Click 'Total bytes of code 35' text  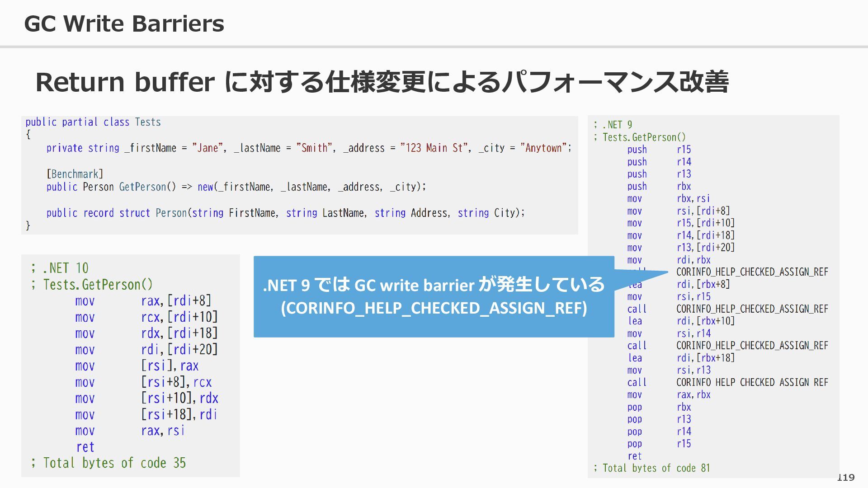coord(108,463)
